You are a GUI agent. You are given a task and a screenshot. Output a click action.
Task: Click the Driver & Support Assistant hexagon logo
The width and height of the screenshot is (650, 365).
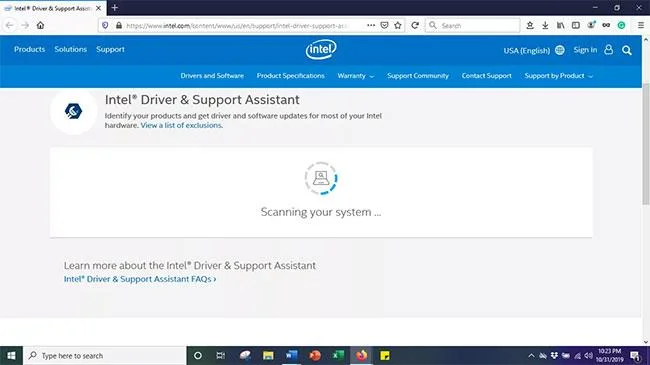click(x=73, y=111)
